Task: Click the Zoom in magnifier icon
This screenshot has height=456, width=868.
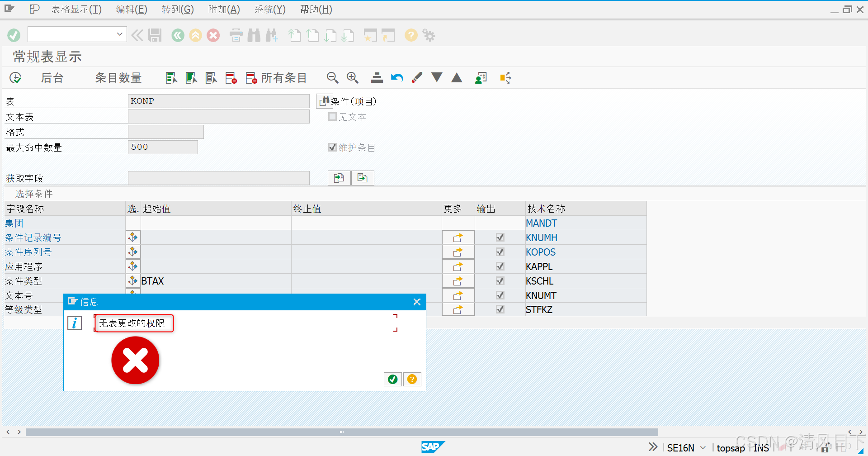Action: (353, 77)
